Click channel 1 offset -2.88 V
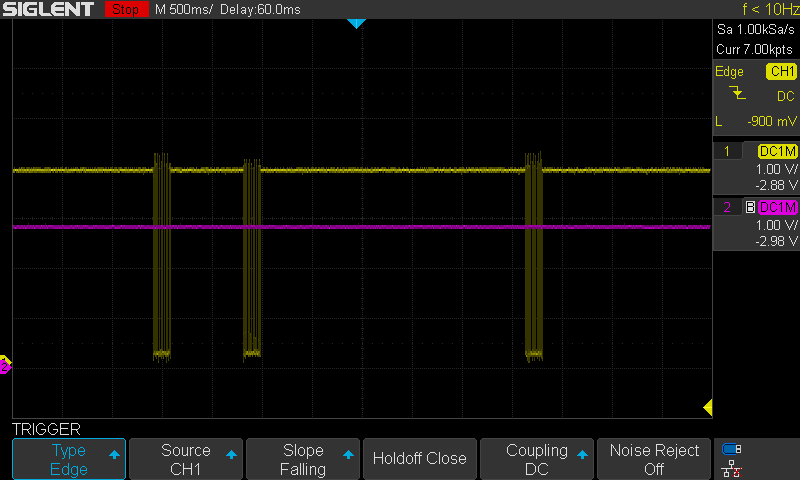This screenshot has width=800, height=480. [776, 185]
